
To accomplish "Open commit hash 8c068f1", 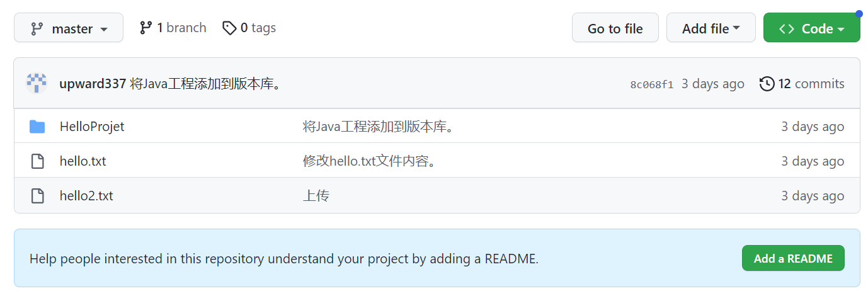I will tap(652, 84).
